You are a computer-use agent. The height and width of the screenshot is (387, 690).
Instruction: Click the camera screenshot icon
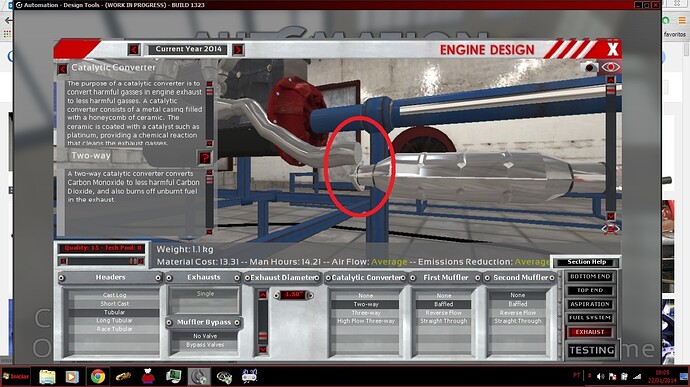tap(589, 67)
